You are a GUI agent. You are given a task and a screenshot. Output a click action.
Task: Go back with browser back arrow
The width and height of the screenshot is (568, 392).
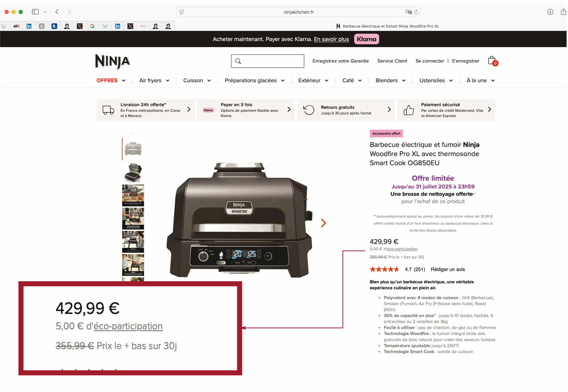pyautogui.click(x=57, y=12)
